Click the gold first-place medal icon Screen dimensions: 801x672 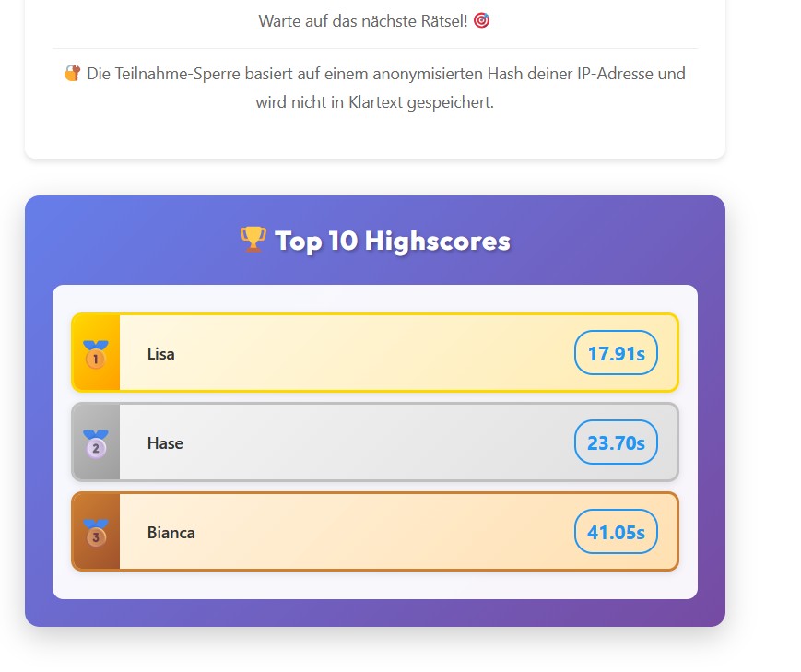96,354
